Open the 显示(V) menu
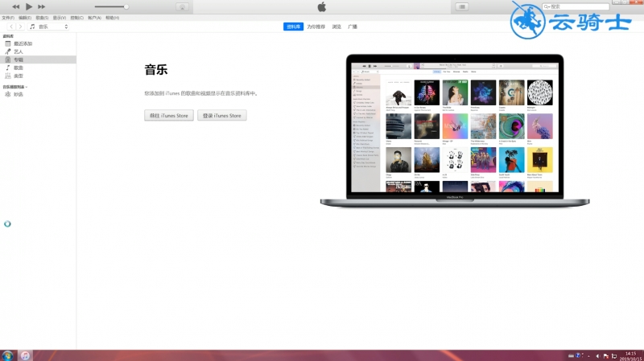 [59, 18]
